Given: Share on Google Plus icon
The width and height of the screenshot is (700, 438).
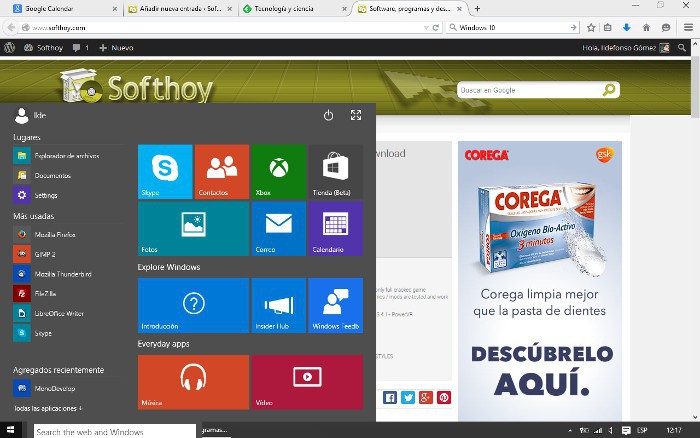Looking at the screenshot, I should point(426,397).
